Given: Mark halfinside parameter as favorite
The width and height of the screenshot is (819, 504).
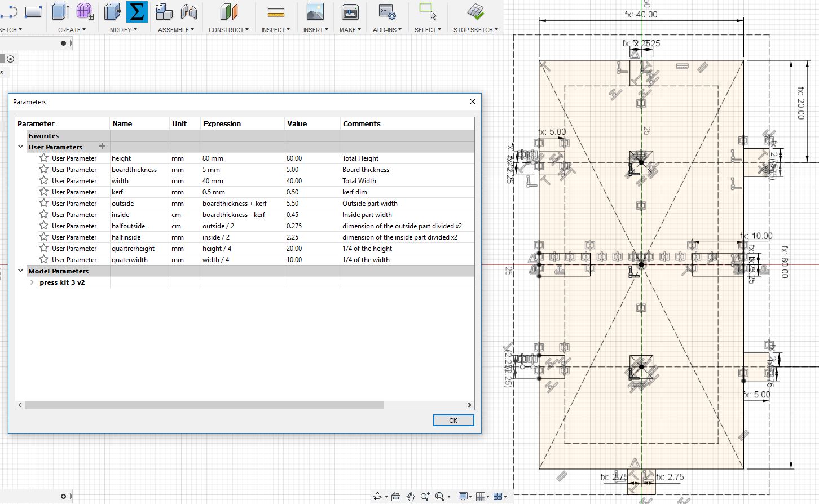Looking at the screenshot, I should (43, 237).
